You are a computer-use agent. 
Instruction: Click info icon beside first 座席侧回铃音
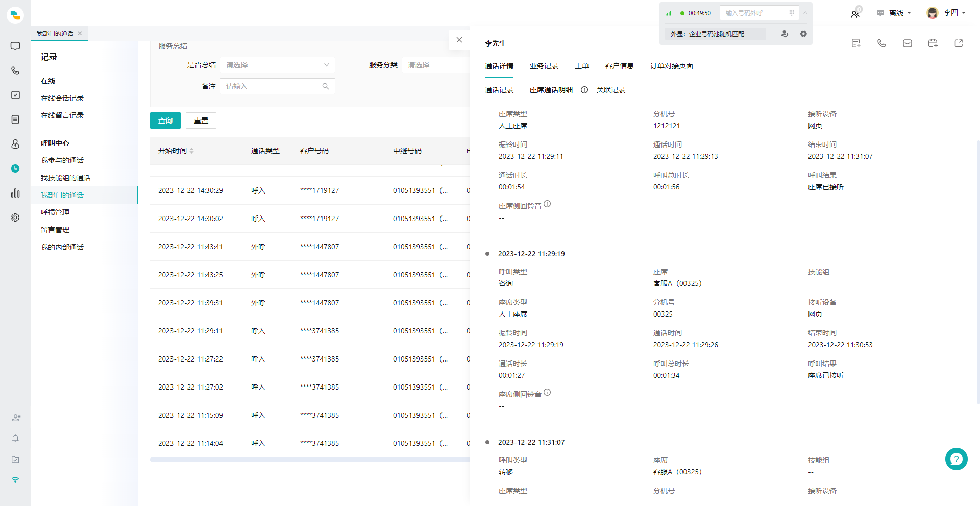click(547, 204)
